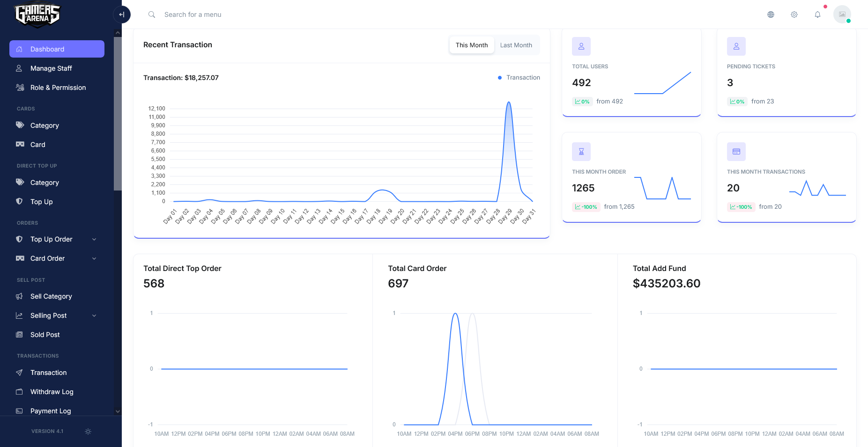This screenshot has width=868, height=447.
Task: Open the settings gear in the header
Action: (x=794, y=15)
